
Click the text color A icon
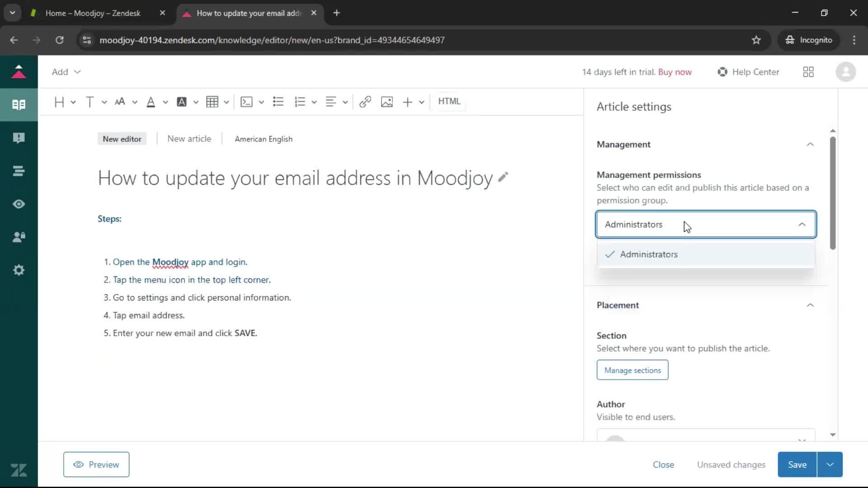(151, 102)
